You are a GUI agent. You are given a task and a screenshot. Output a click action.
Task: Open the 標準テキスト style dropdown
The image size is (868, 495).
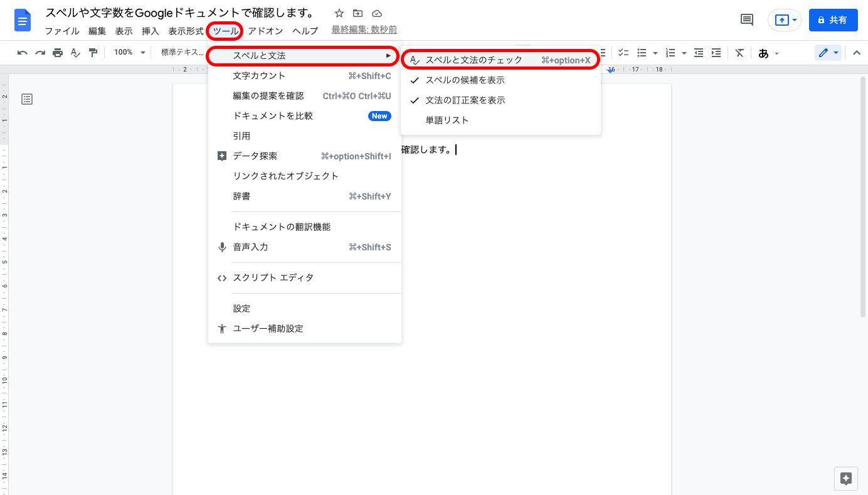(x=183, y=53)
